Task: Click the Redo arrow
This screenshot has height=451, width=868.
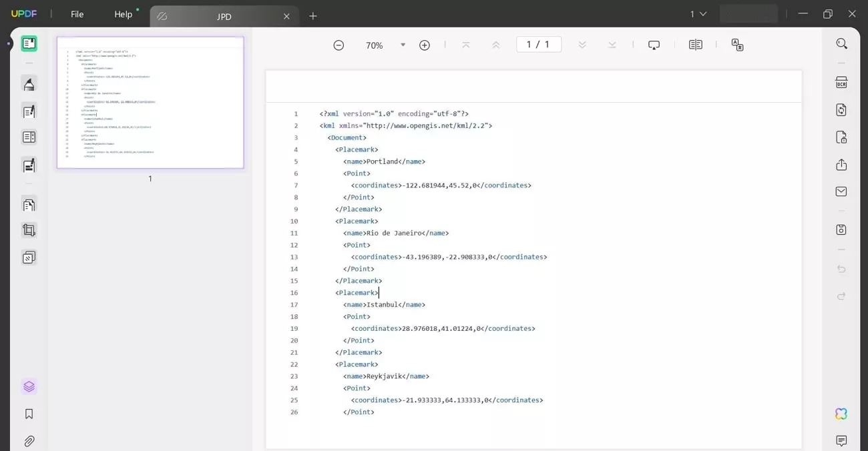Action: click(841, 296)
